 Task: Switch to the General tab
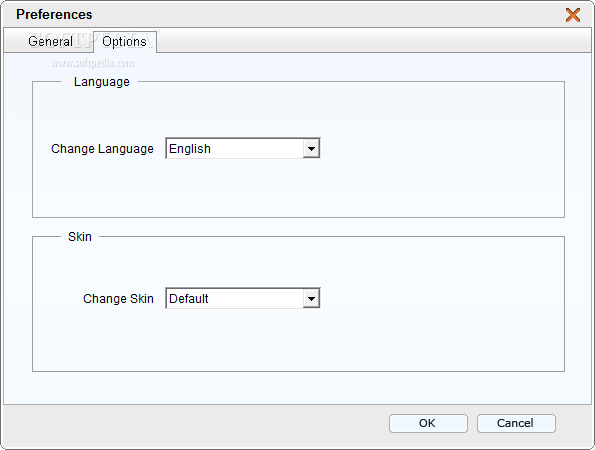click(x=50, y=41)
